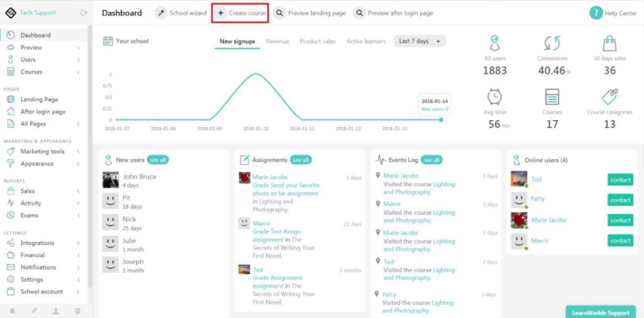Expand the Preview sidebar section

point(78,48)
